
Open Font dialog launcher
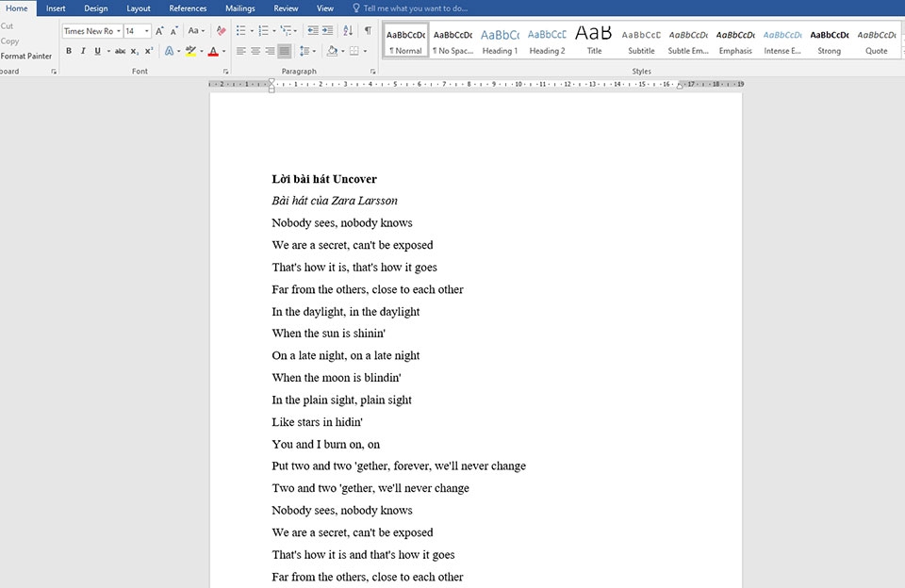coord(225,72)
